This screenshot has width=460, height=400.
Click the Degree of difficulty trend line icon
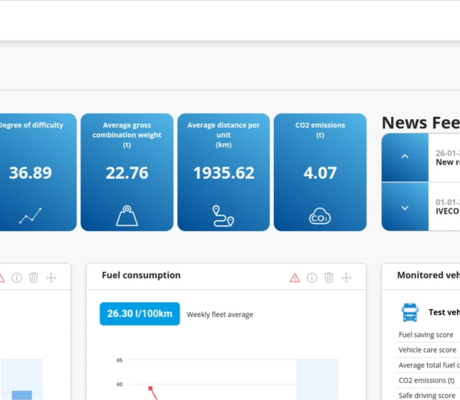click(x=30, y=216)
